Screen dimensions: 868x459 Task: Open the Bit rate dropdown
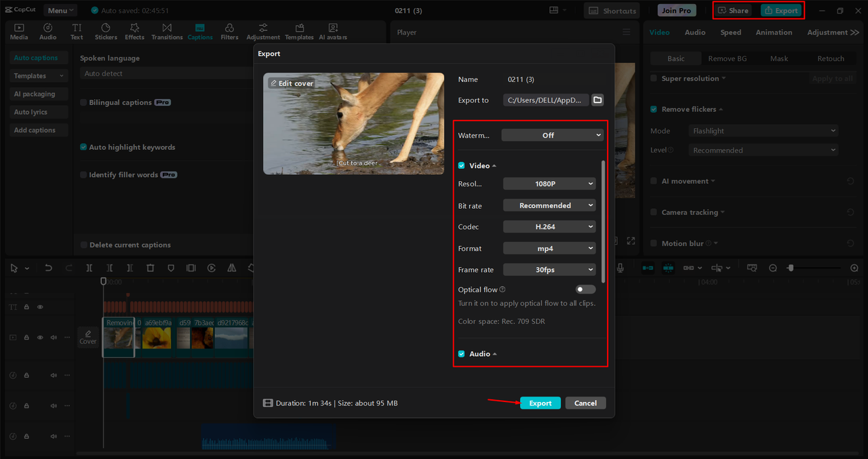coord(549,205)
